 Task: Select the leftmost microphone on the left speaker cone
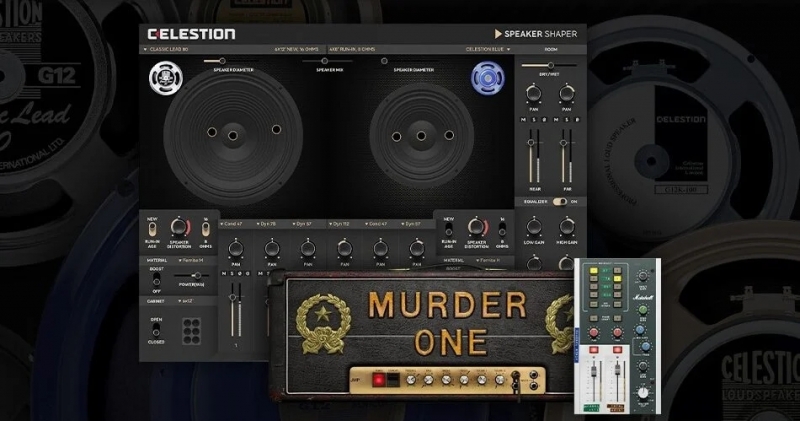[212, 132]
